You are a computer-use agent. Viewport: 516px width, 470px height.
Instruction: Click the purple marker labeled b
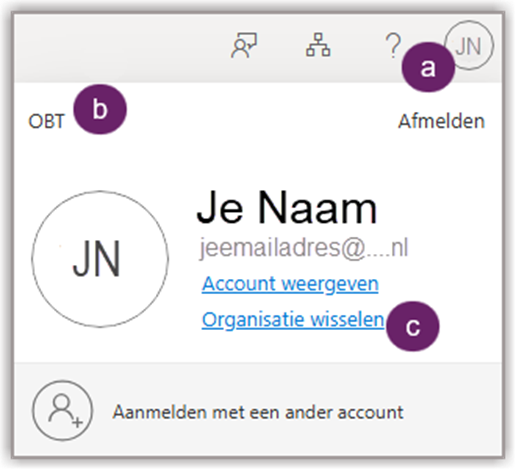100,109
